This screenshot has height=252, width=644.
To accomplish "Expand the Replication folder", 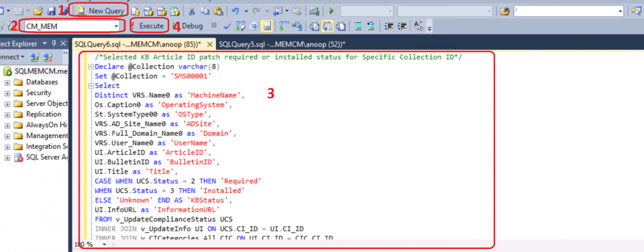I will (7, 115).
